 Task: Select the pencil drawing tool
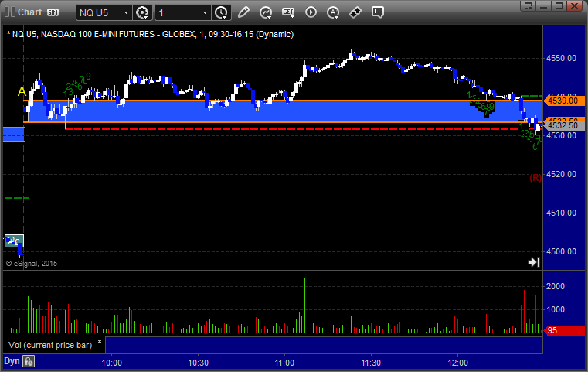pyautogui.click(x=243, y=12)
